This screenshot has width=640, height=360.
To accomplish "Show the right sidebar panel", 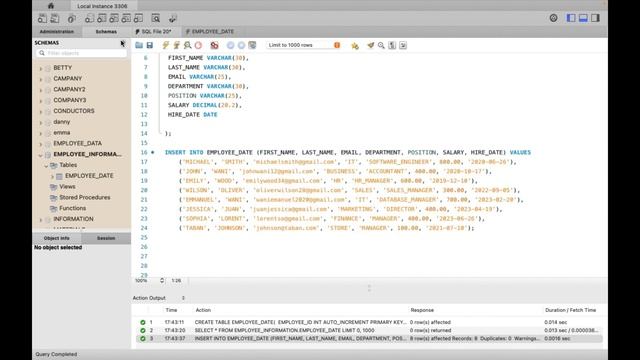I will pyautogui.click(x=596, y=18).
